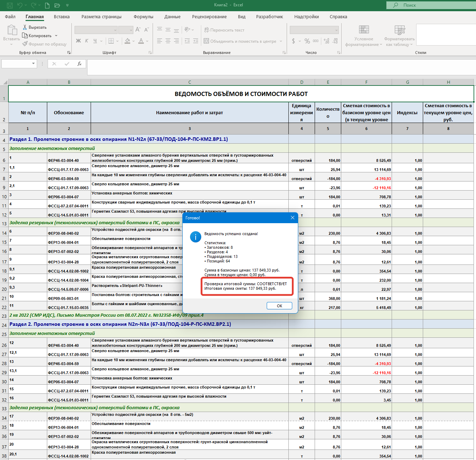Click the Вырезать (cut) scissors icon
This screenshot has height=460, width=476.
(25, 27)
